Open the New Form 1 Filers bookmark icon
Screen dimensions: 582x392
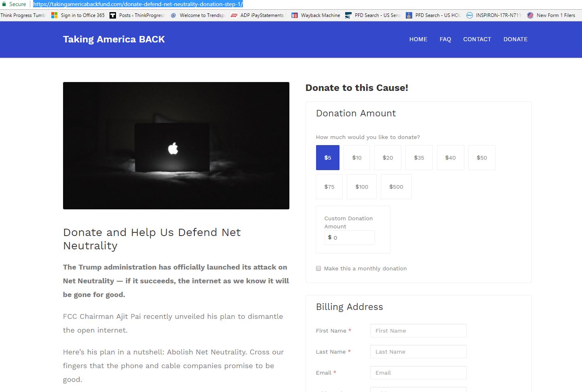coord(530,15)
